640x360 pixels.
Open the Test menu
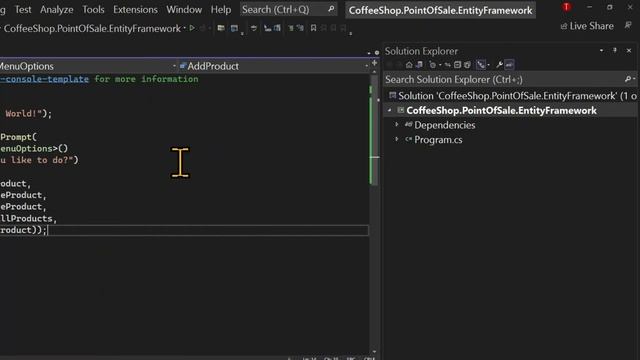pyautogui.click(x=23, y=9)
